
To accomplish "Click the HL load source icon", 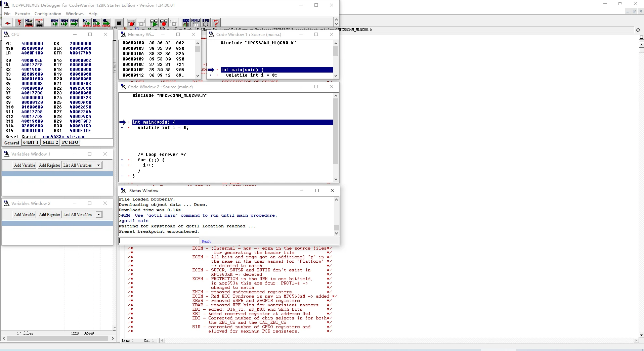I will pos(29,23).
